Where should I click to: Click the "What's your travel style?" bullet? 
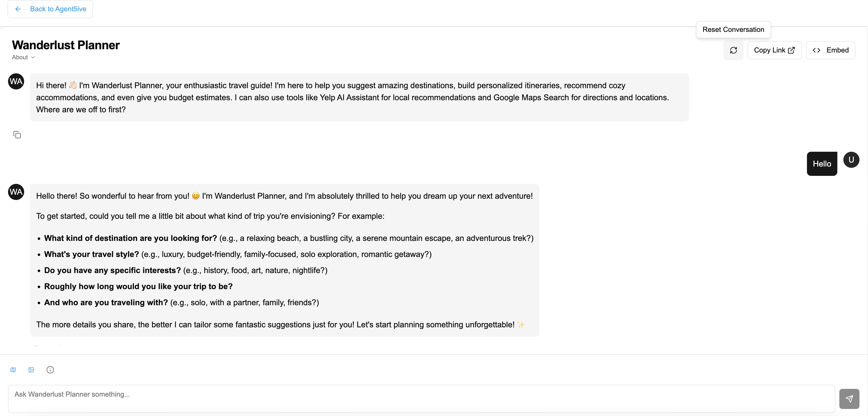[91, 254]
